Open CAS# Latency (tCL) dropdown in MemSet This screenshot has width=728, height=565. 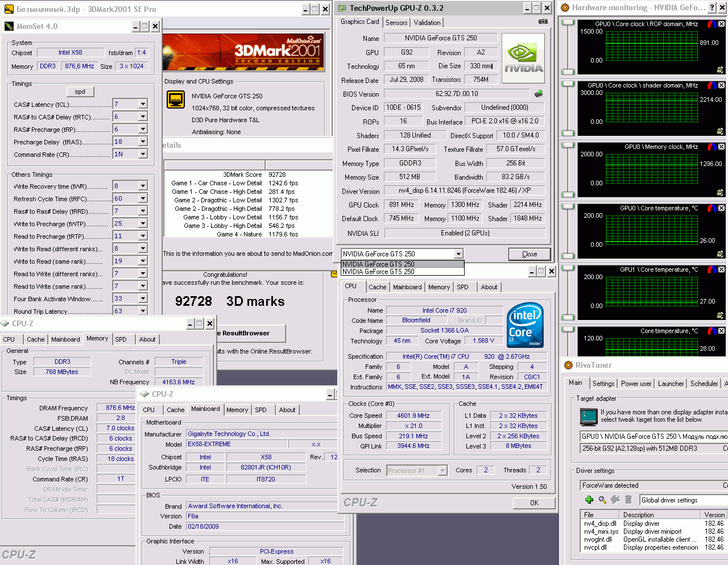pos(143,104)
